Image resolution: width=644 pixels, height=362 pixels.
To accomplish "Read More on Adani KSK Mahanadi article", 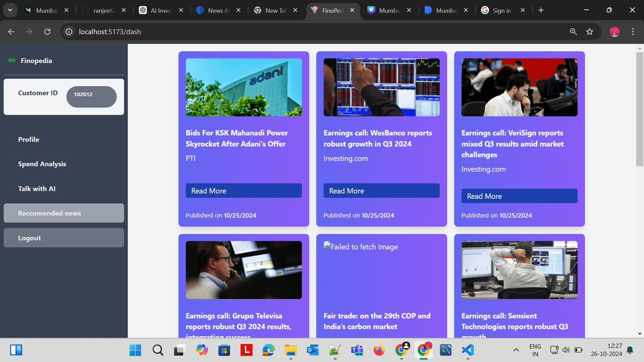I will [244, 190].
